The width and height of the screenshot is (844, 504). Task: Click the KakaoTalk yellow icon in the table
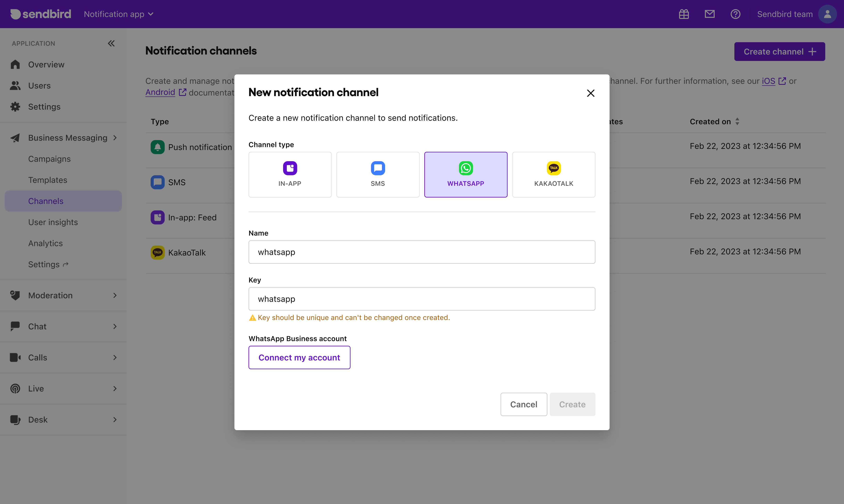click(158, 252)
